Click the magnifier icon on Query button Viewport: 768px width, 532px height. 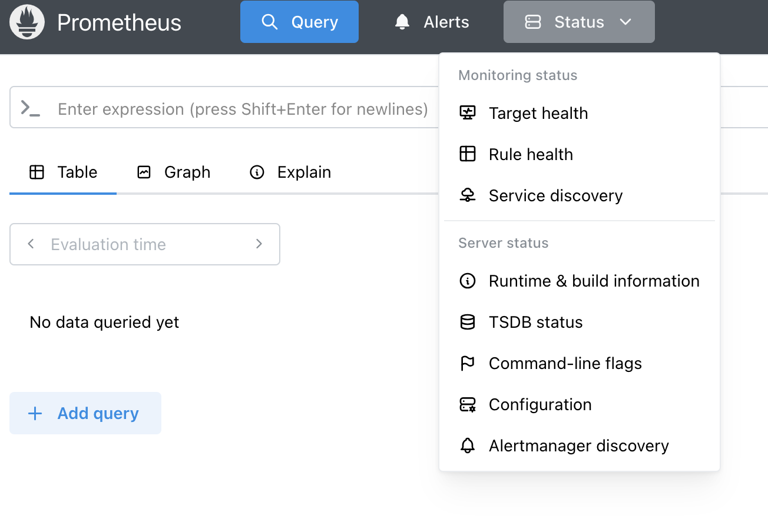pos(269,22)
